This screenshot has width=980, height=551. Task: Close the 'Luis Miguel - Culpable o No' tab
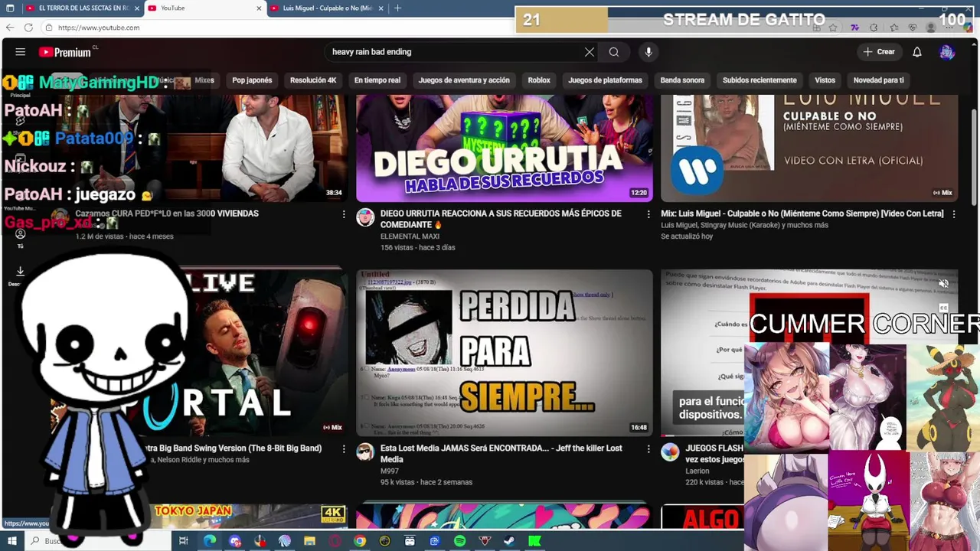[381, 8]
